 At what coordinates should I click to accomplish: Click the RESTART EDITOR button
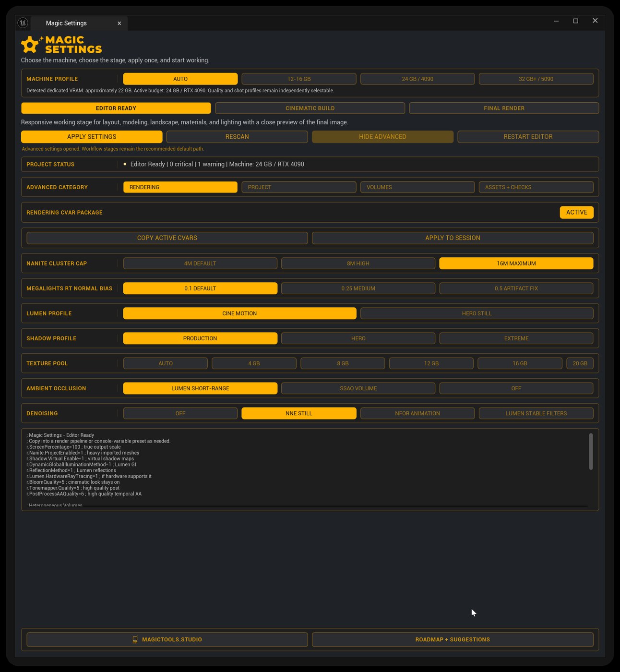coord(528,137)
